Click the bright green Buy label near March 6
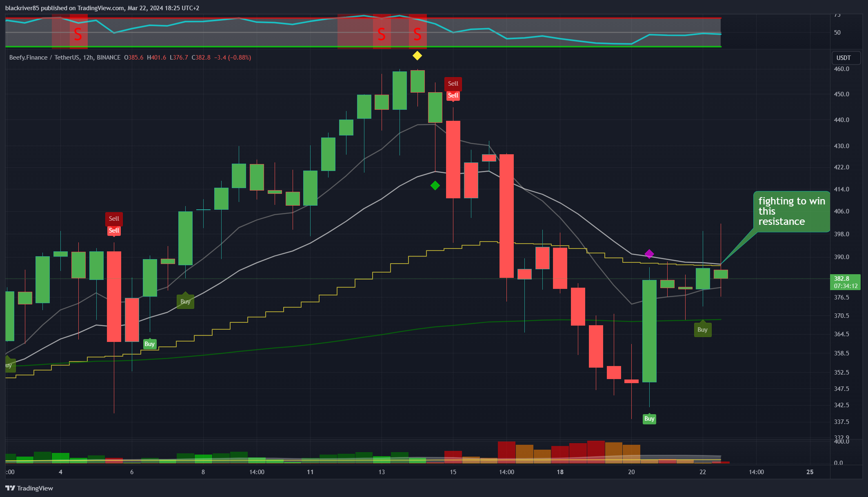This screenshot has height=497, width=868. point(149,344)
